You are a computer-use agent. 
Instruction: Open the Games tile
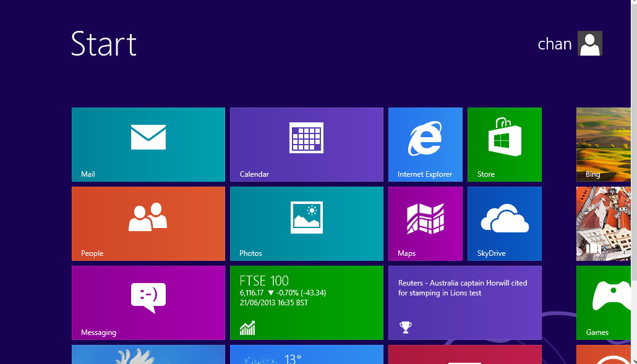point(604,303)
